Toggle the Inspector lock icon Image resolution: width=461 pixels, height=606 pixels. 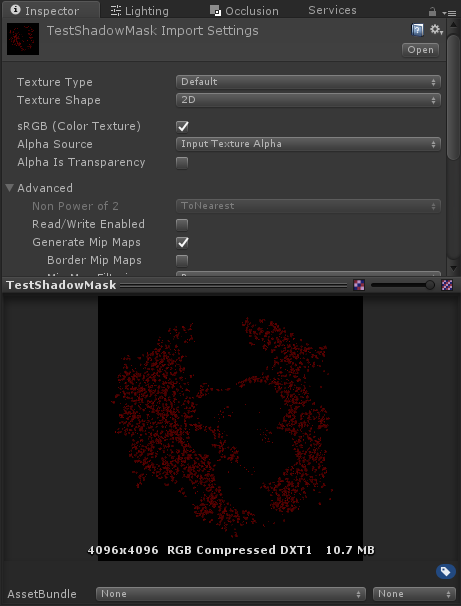pos(432,12)
